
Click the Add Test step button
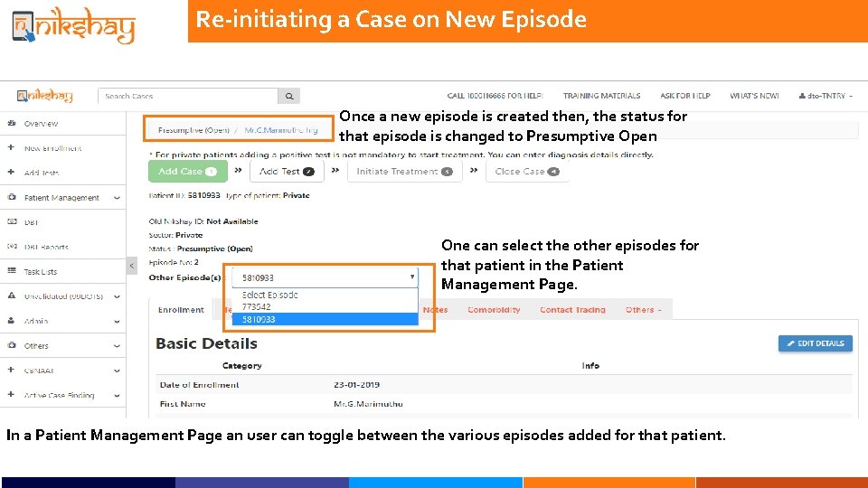point(287,172)
